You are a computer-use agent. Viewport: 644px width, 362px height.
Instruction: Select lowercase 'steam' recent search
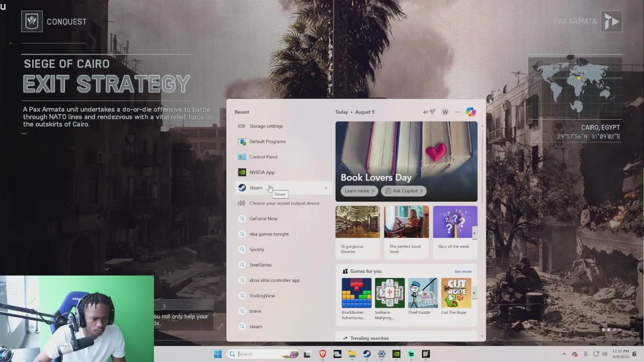283,327
